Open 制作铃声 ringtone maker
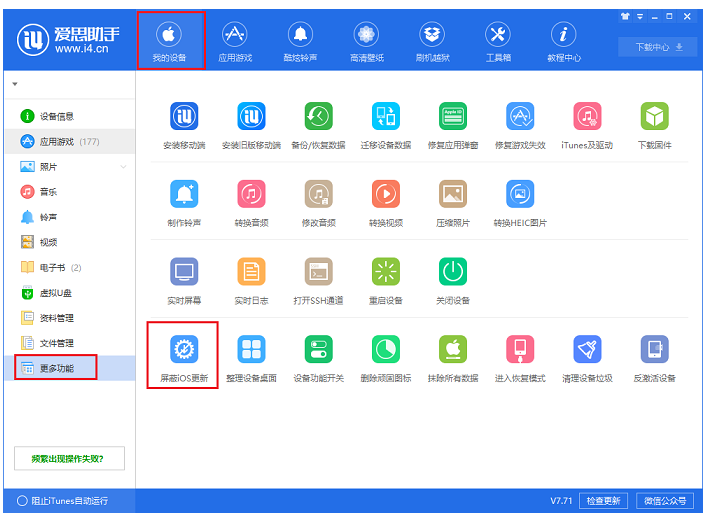The image size is (707, 517). click(184, 194)
